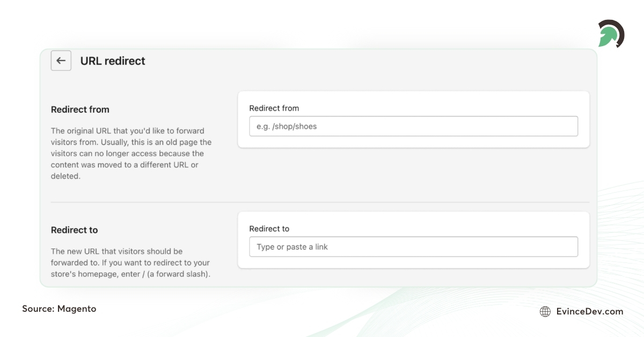Viewport: 644px width, 337px height.
Task: Click the divider line between form sections
Action: pos(320,202)
